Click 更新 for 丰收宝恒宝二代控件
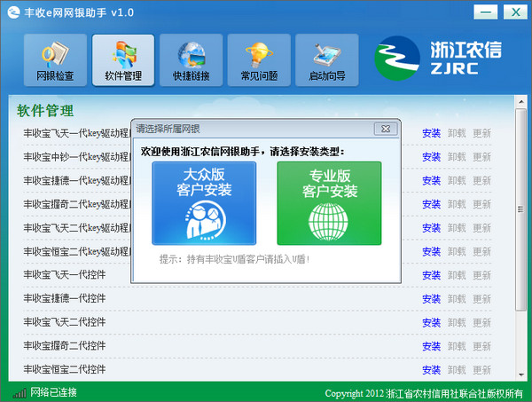The height and width of the screenshot is (402, 532). pyautogui.click(x=481, y=368)
